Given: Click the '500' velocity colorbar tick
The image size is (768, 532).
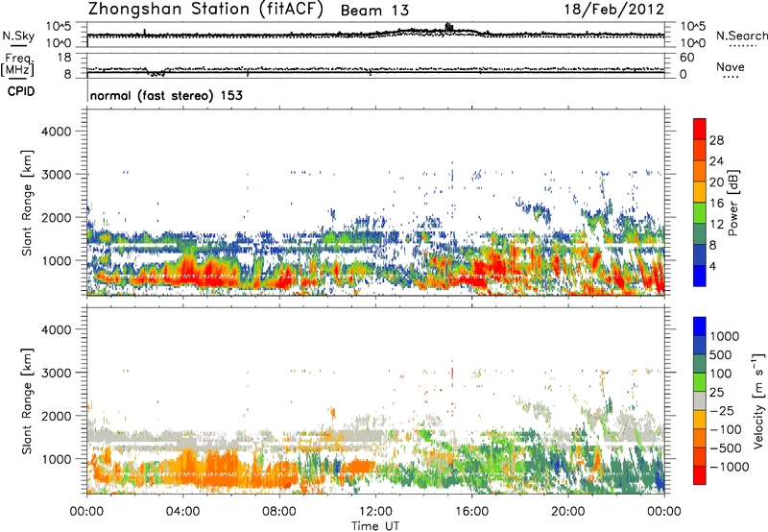Looking at the screenshot, I should point(722,355).
